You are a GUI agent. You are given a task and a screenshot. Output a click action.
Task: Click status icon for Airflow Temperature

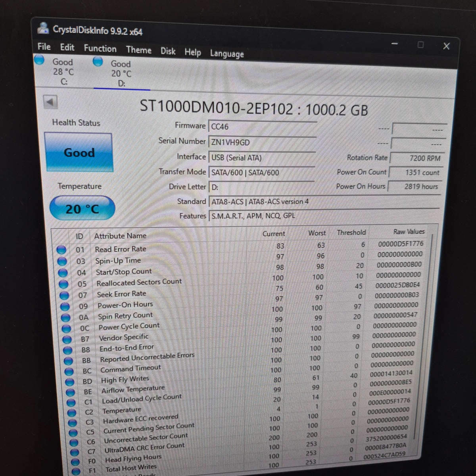[x=70, y=392]
